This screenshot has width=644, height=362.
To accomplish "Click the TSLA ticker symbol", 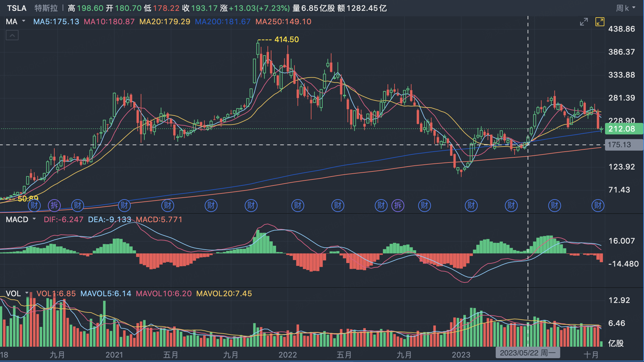I will (17, 8).
